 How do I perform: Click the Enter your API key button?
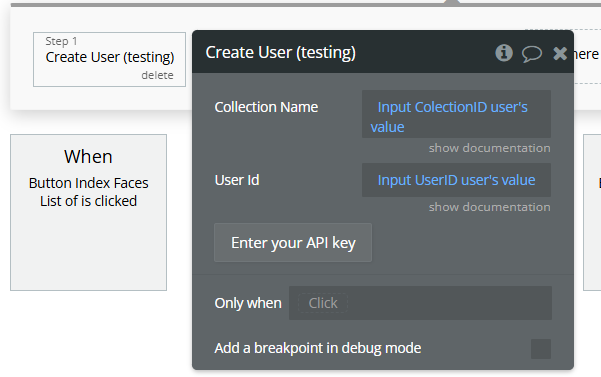point(293,243)
